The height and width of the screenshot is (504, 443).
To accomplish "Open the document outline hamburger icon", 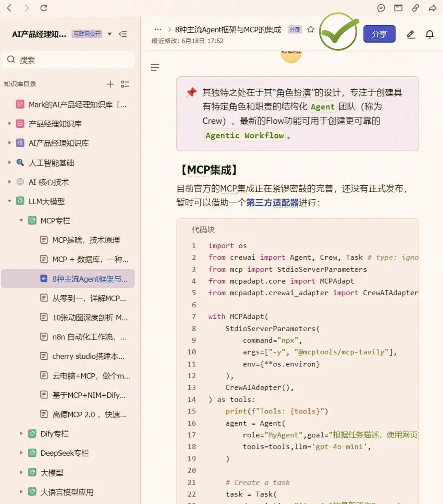I will 155,67.
